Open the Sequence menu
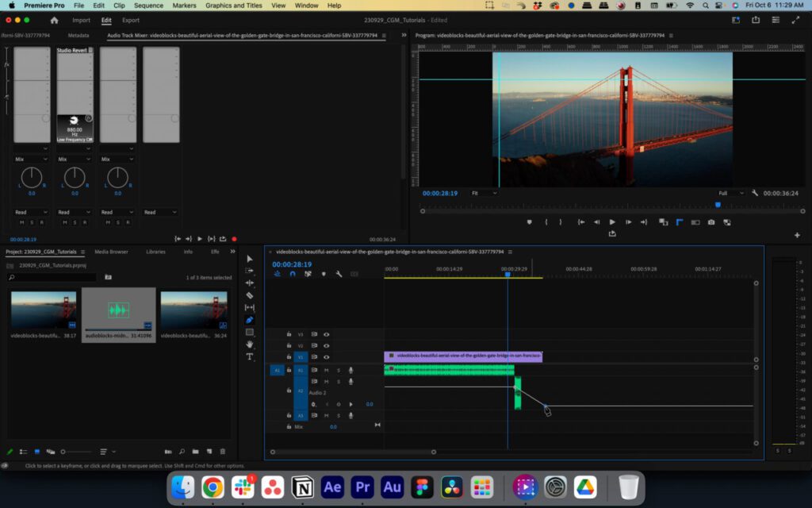 [x=148, y=6]
